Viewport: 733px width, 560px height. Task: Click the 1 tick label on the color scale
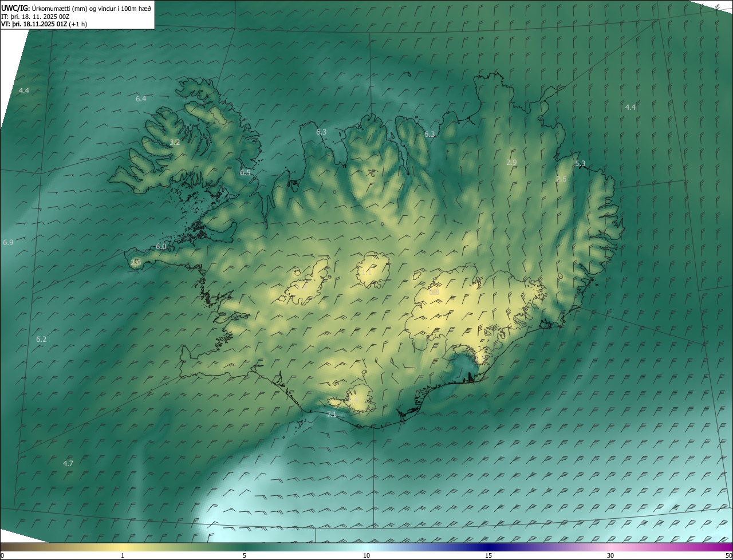(x=123, y=555)
